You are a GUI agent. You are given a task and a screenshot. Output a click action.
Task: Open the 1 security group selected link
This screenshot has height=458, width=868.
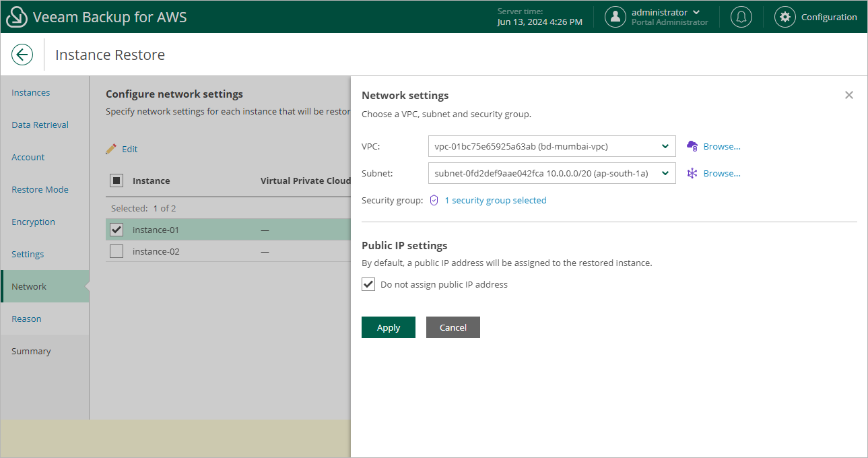coord(496,200)
